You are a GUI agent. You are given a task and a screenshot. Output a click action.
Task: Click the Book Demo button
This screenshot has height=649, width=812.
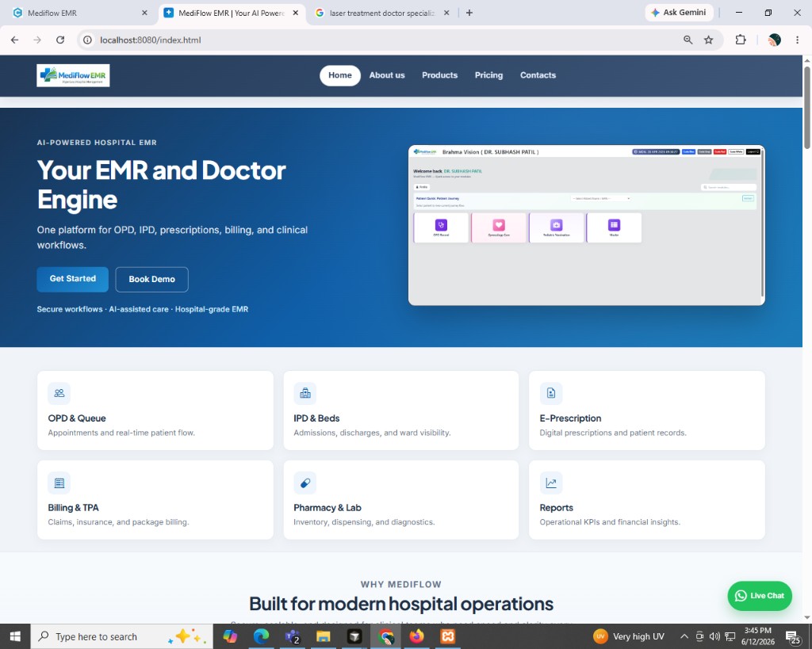tap(151, 280)
